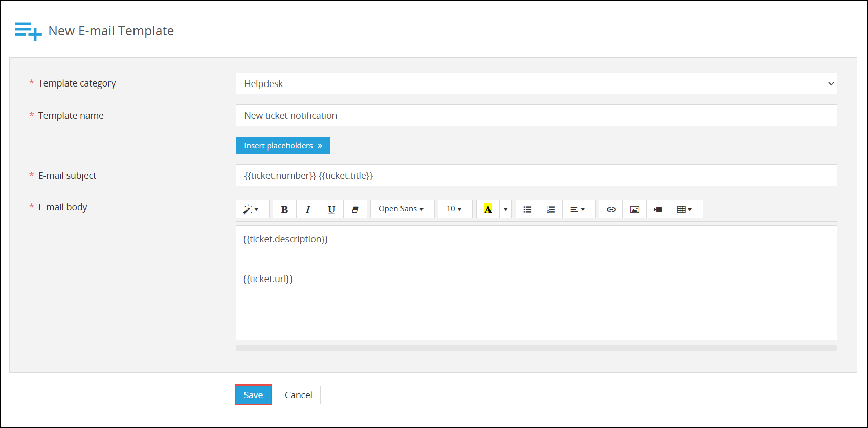Click the Template name label
The image size is (868, 428).
click(71, 115)
